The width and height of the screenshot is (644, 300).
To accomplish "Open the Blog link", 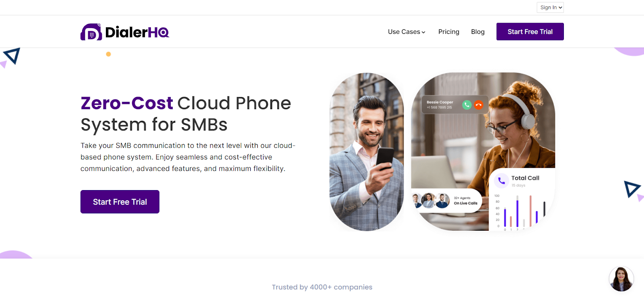I will (x=478, y=32).
